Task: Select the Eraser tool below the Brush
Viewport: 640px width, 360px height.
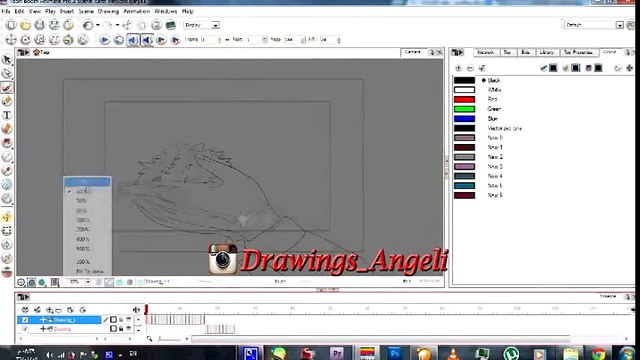Action: coord(7,101)
